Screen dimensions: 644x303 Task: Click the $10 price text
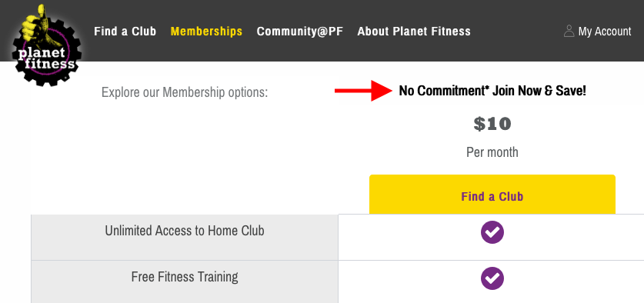pyautogui.click(x=492, y=124)
